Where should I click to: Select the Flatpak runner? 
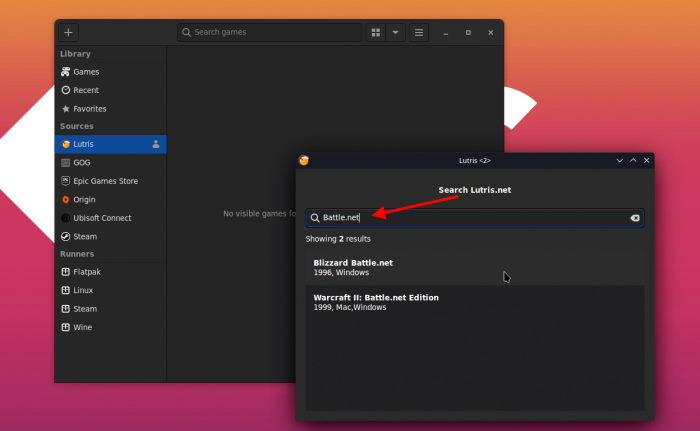(111, 272)
